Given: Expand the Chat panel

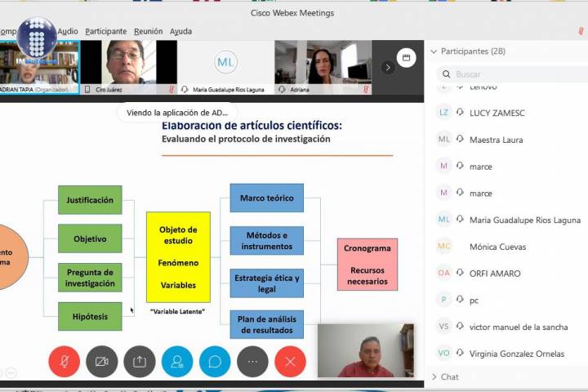Looking at the screenshot, I should coord(433,377).
